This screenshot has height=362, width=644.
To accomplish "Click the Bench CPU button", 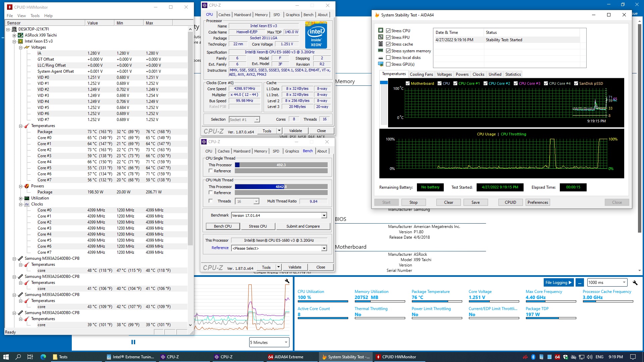I will 223,226.
